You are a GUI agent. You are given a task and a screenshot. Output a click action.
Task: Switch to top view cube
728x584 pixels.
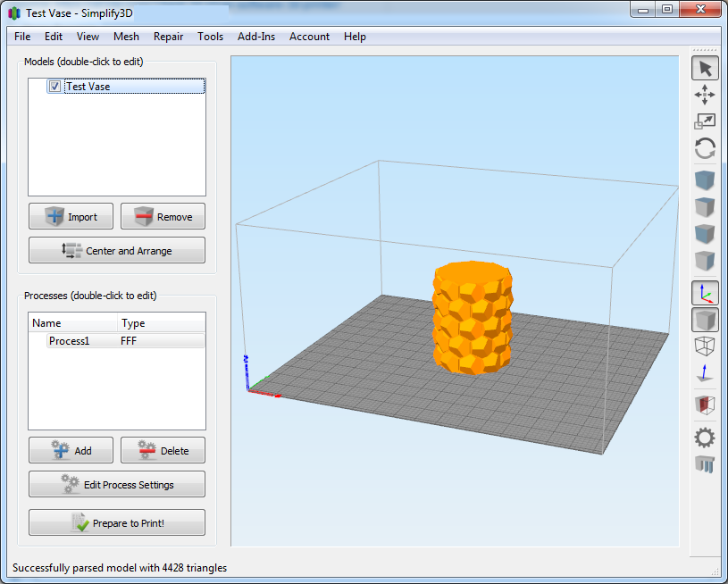[x=705, y=207]
